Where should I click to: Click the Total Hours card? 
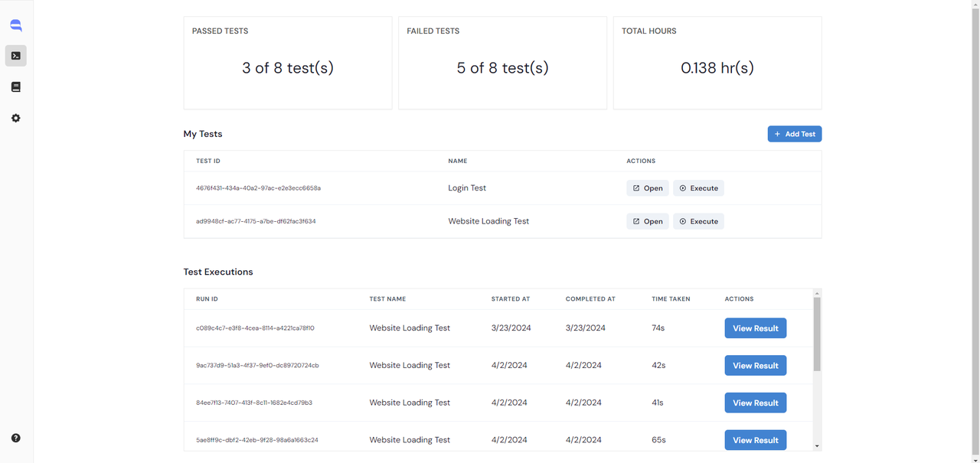click(x=717, y=63)
